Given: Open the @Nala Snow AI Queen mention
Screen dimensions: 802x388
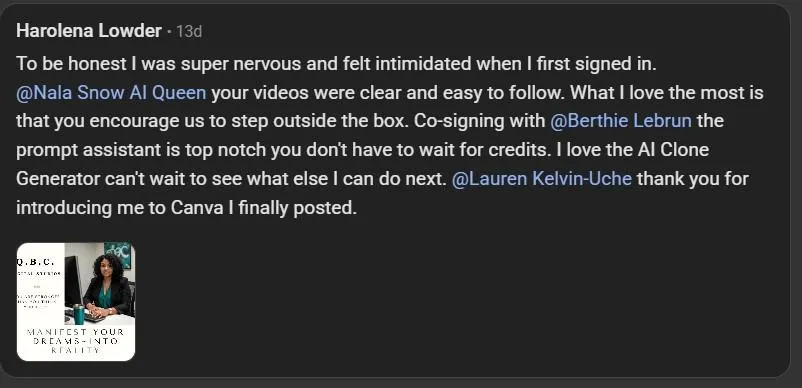Looking at the screenshot, I should 112,93.
